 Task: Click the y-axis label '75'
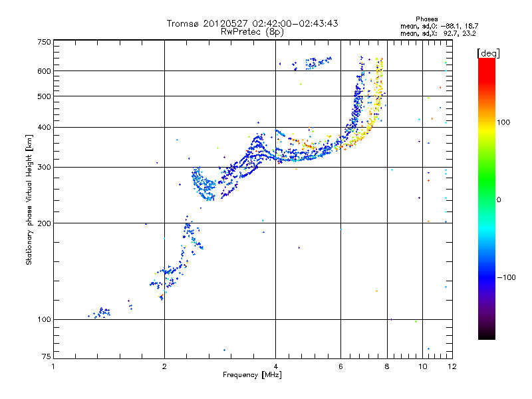pyautogui.click(x=47, y=356)
